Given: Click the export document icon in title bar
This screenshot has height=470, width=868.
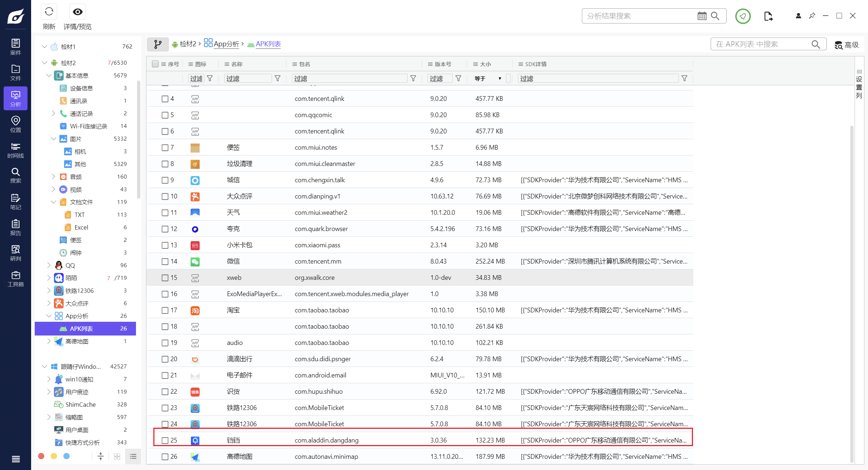Looking at the screenshot, I should 768,16.
